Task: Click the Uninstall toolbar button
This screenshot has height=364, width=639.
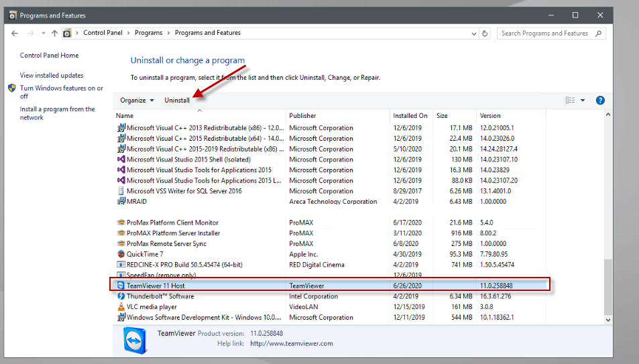Action: tap(177, 101)
